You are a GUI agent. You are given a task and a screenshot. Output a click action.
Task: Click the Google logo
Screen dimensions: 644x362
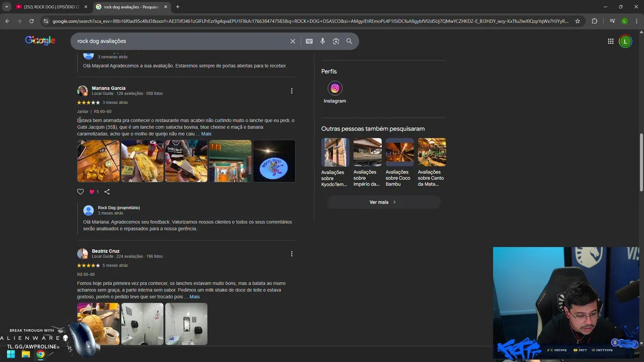40,41
